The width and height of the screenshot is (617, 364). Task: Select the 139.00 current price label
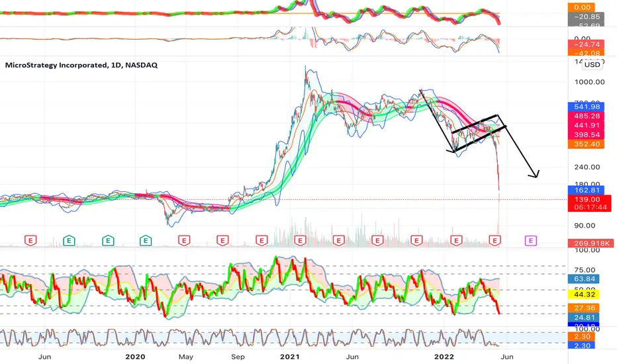[587, 199]
